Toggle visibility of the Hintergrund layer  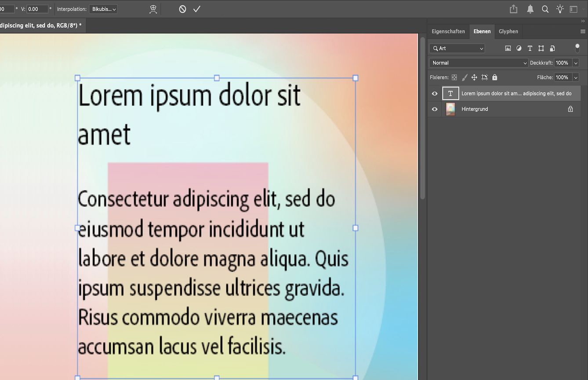[434, 109]
